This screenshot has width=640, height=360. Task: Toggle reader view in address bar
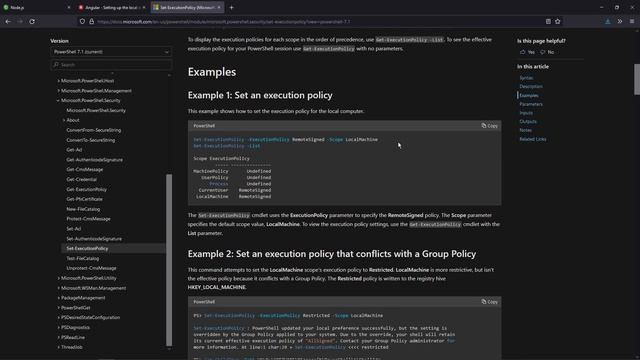point(548,21)
